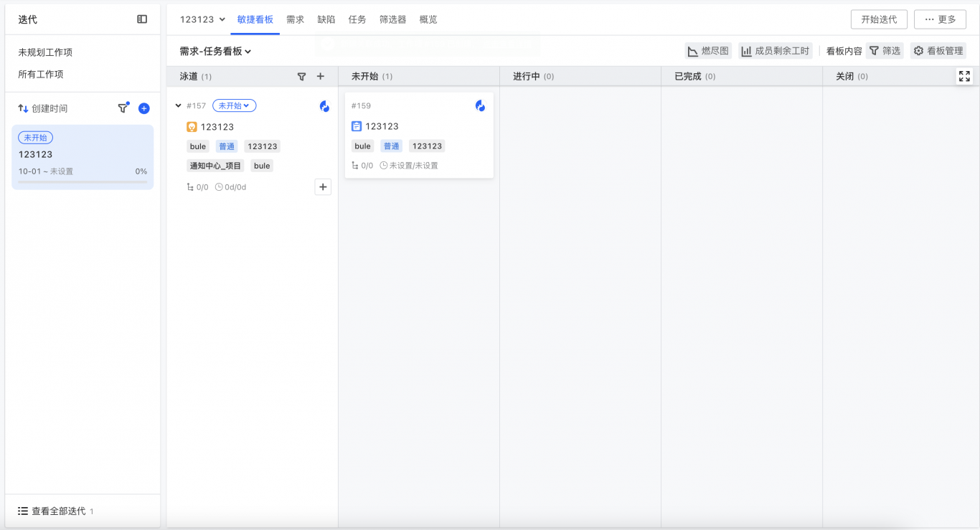The image size is (980, 530).
Task: Click 创建时间 sort label
Action: 50,108
